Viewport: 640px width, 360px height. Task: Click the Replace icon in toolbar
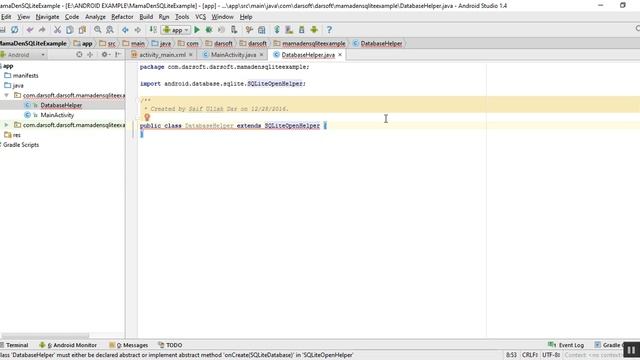tap(110, 30)
